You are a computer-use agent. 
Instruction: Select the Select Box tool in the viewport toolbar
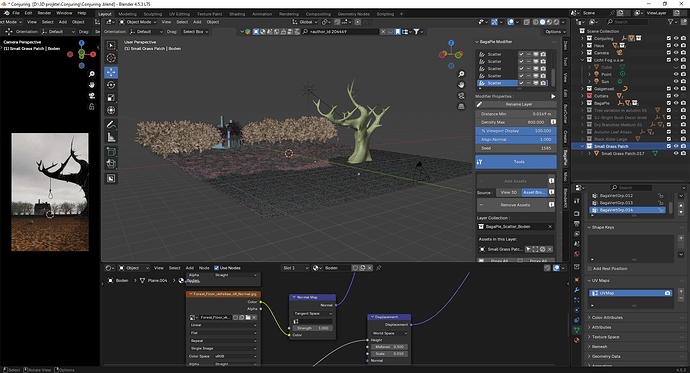[x=111, y=45]
